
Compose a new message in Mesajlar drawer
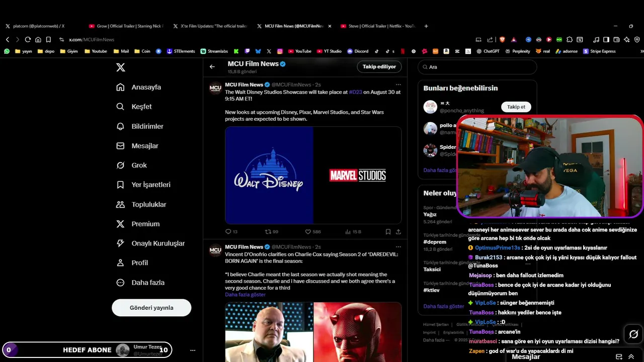tap(619, 356)
